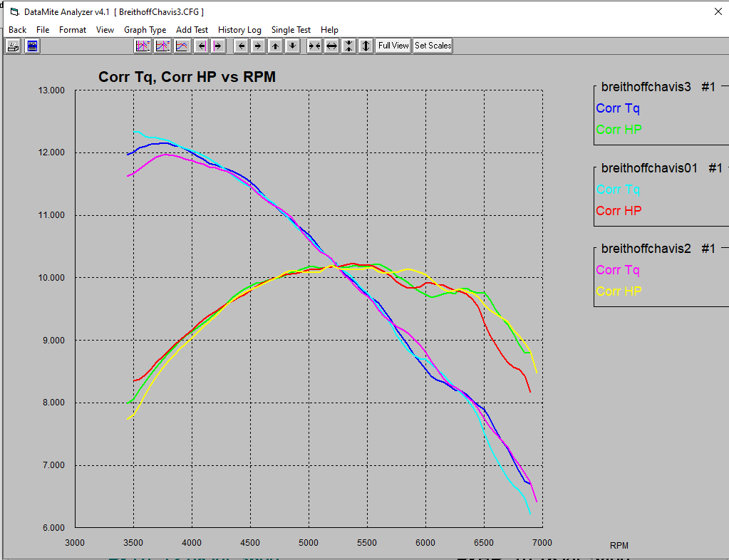Click the blue disk toolbar icon

pyautogui.click(x=31, y=46)
